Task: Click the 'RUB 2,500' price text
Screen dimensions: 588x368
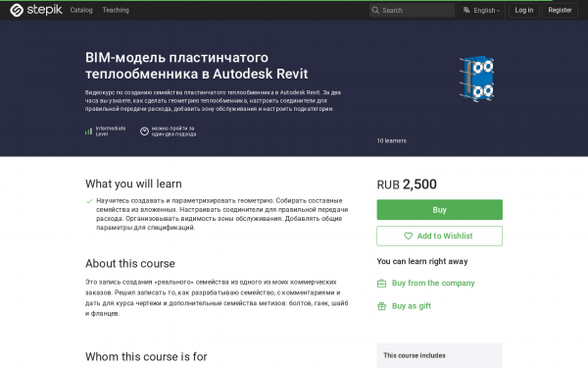Action: 407,184
